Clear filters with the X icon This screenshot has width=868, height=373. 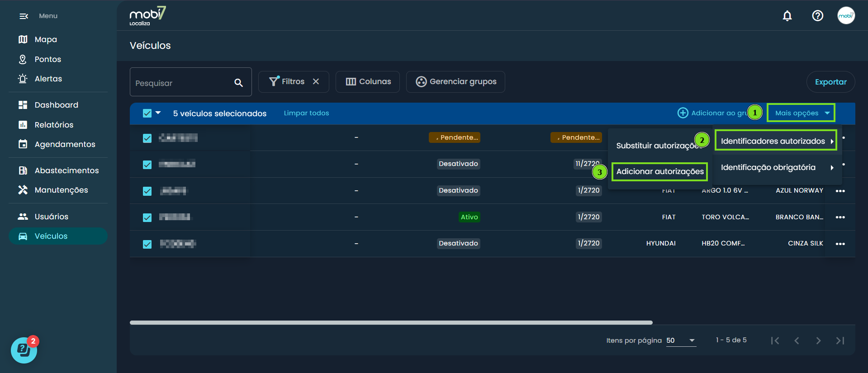tap(316, 81)
